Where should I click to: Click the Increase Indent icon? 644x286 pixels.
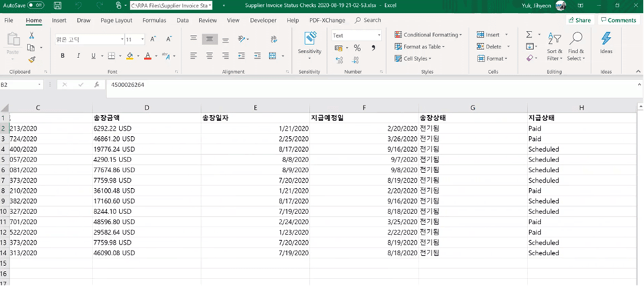pyautogui.click(x=258, y=55)
